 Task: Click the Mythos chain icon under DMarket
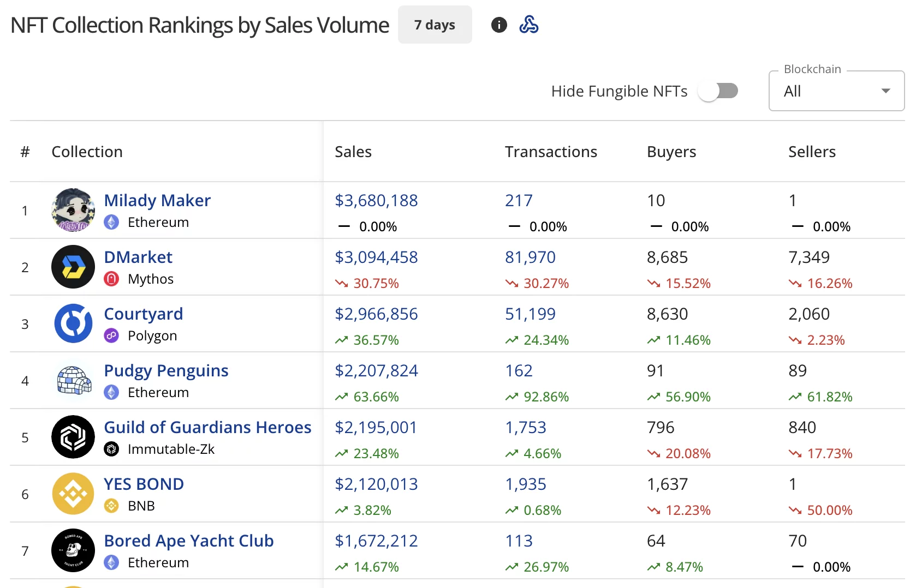coord(111,279)
